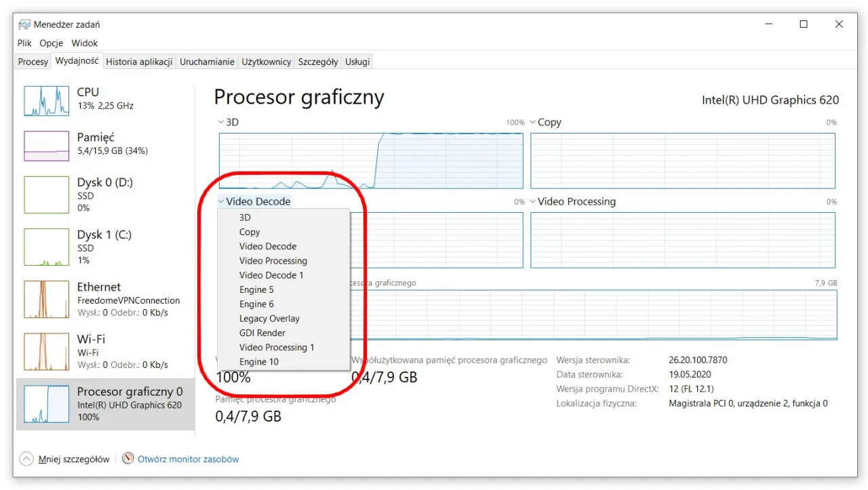Select the Ethernet adapter graph

coord(45,299)
